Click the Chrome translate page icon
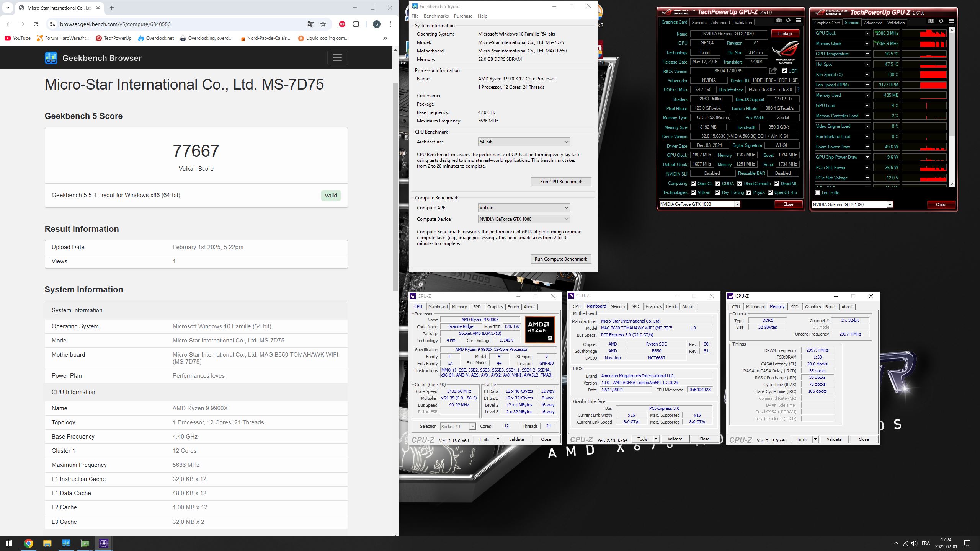This screenshot has height=551, width=980. pos(310,24)
